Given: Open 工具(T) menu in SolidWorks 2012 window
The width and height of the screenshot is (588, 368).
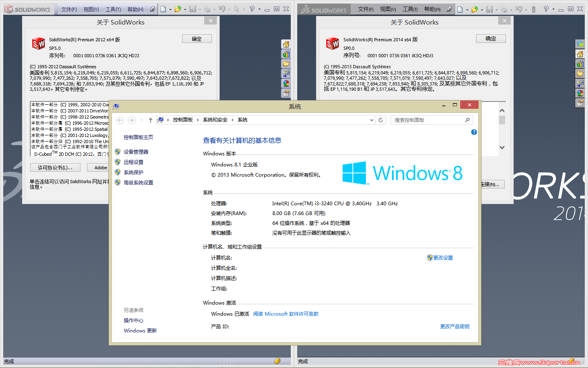Looking at the screenshot, I should coord(113,9).
